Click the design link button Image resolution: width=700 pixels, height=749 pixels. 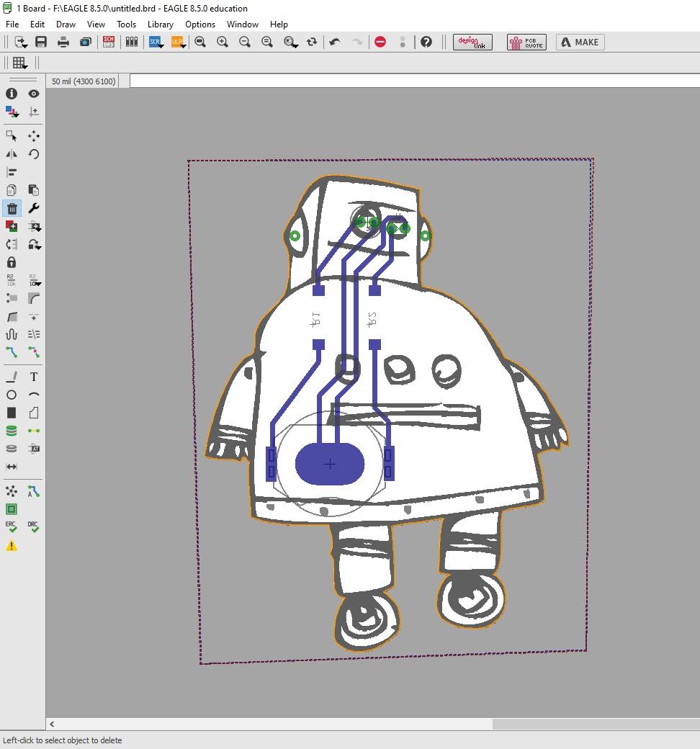point(472,42)
